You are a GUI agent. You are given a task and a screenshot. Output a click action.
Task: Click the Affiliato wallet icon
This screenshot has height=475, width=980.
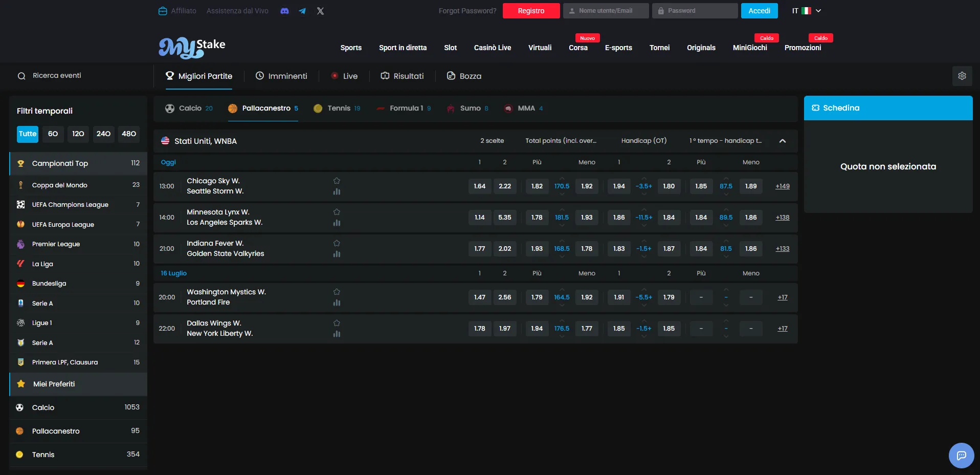[x=163, y=11]
